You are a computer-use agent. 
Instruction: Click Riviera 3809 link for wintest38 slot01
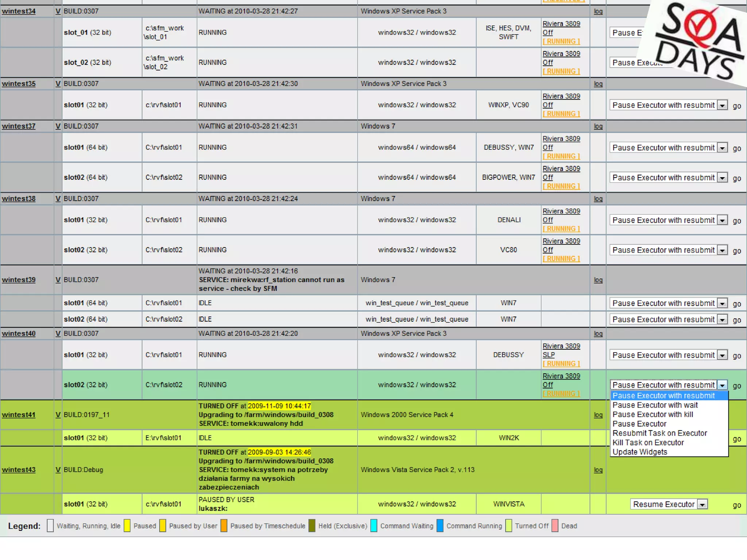click(x=561, y=211)
